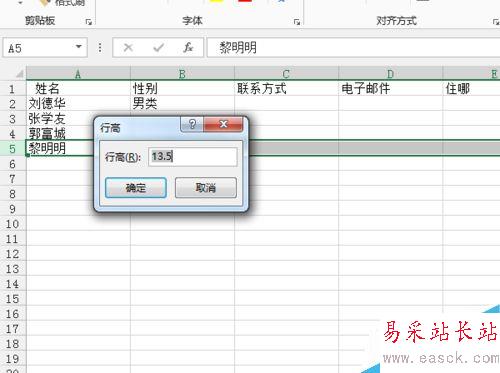Select column C header
The height and width of the screenshot is (373, 500).
coord(286,74)
